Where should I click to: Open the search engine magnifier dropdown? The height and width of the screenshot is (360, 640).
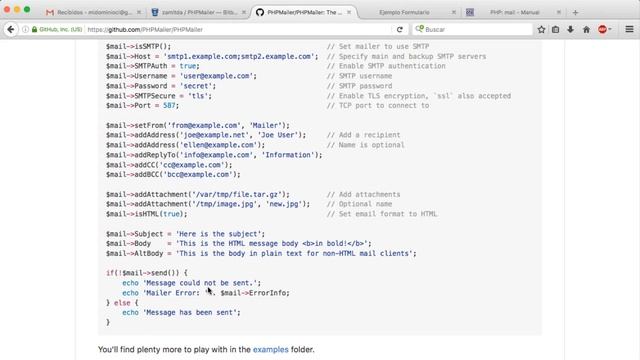(419, 29)
